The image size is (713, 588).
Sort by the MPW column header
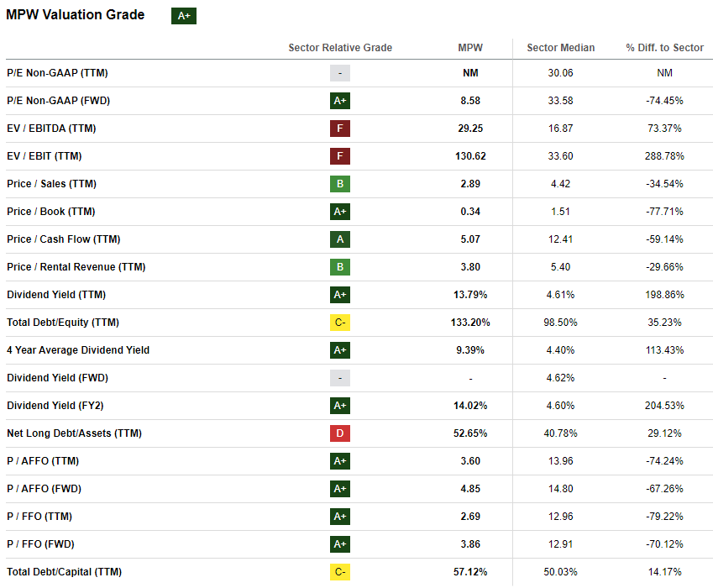coord(470,48)
